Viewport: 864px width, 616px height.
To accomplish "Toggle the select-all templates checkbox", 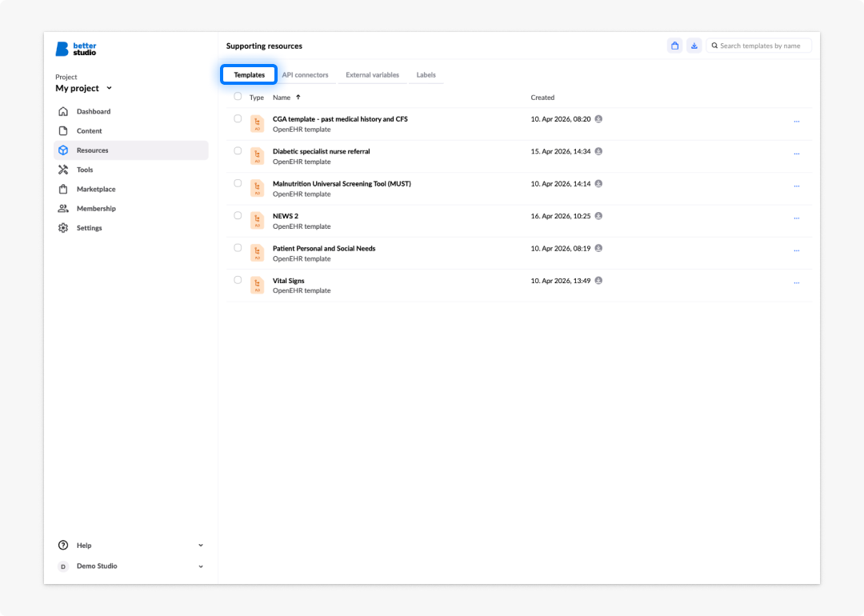I will (238, 97).
